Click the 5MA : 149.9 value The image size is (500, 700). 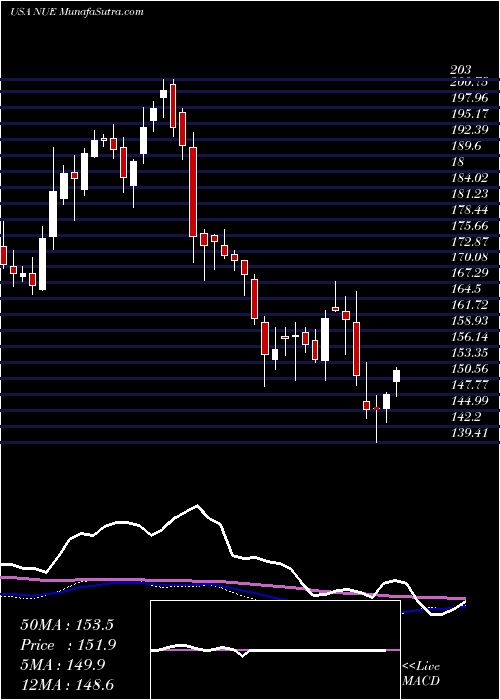[x=62, y=665]
